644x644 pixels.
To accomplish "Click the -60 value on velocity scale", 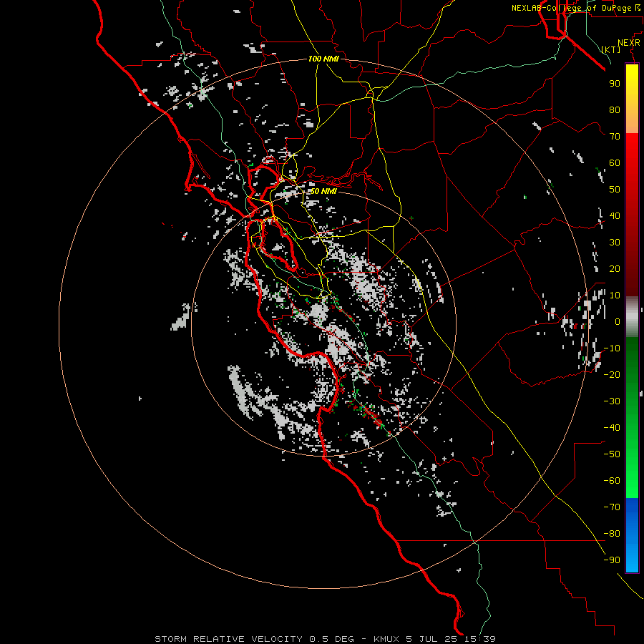I will pos(612,481).
